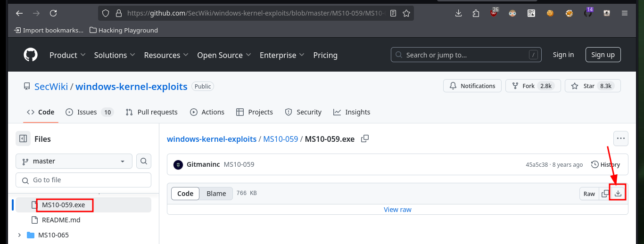Open the extension with badge 14

[588, 13]
